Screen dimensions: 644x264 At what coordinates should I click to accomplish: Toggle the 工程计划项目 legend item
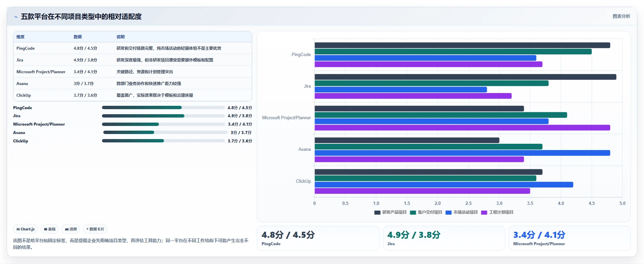point(497,212)
